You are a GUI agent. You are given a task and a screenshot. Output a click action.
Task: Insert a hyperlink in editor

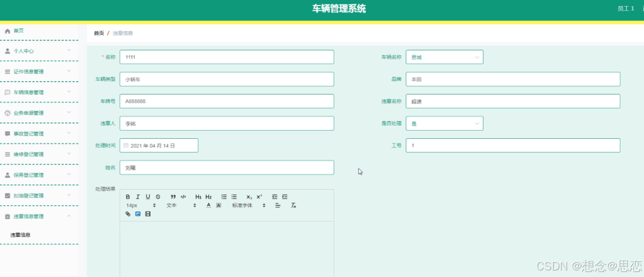tap(128, 214)
